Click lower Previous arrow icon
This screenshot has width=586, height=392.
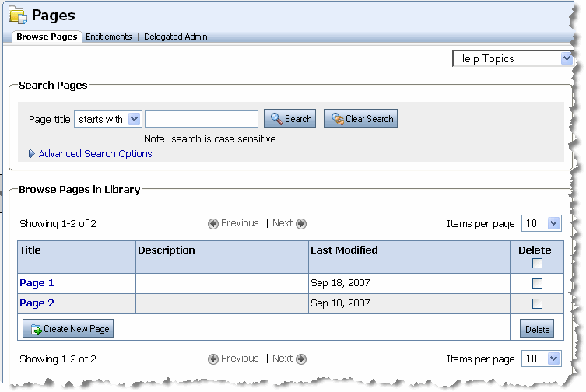pos(213,359)
